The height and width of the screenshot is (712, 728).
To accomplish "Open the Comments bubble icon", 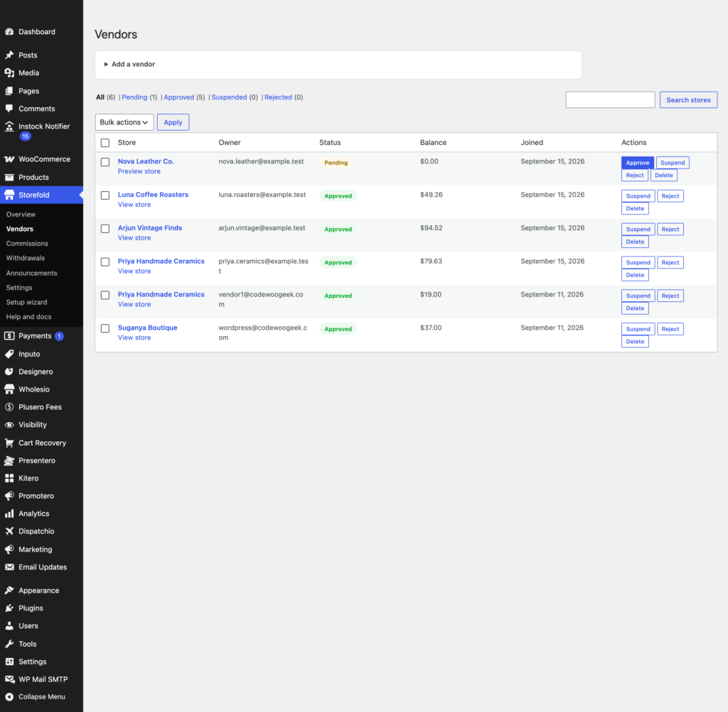I will (9, 109).
